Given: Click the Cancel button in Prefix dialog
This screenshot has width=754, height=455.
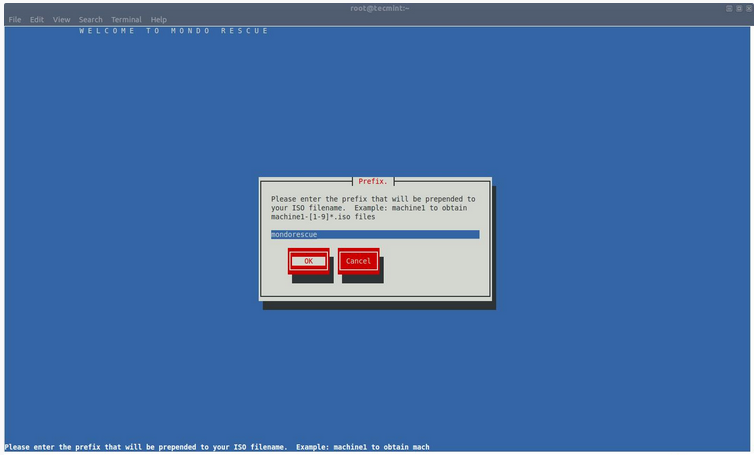Looking at the screenshot, I should (358, 261).
